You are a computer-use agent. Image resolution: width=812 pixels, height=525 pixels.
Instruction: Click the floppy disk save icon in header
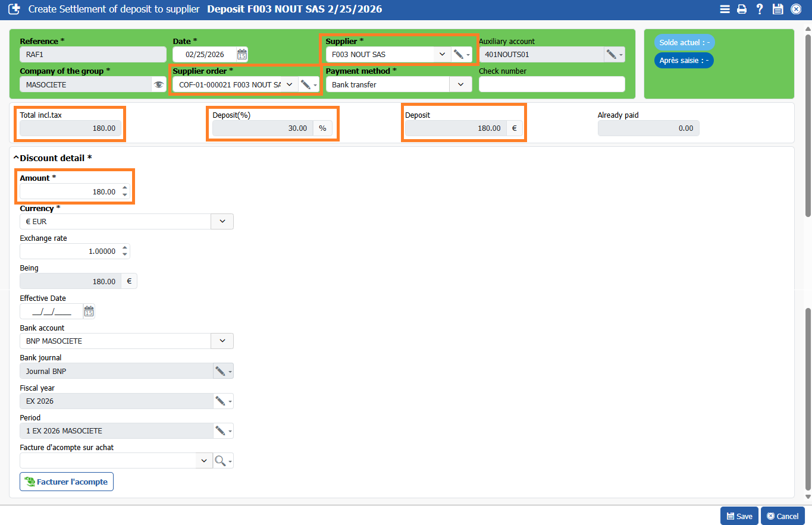777,10
